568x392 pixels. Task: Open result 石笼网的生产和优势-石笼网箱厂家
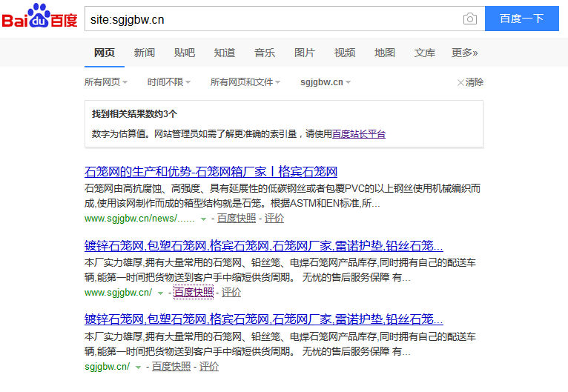tap(211, 171)
